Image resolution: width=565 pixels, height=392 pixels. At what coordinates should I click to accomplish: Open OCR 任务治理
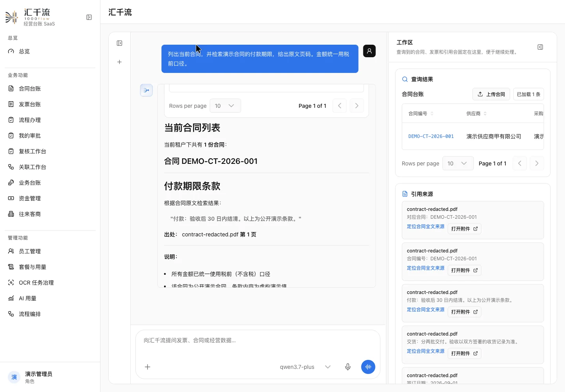(50, 283)
